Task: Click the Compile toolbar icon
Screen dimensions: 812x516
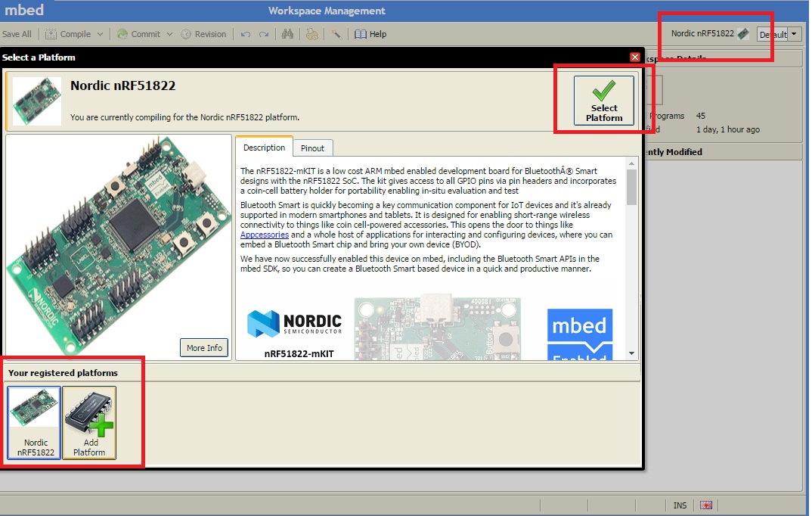Action: [x=51, y=34]
